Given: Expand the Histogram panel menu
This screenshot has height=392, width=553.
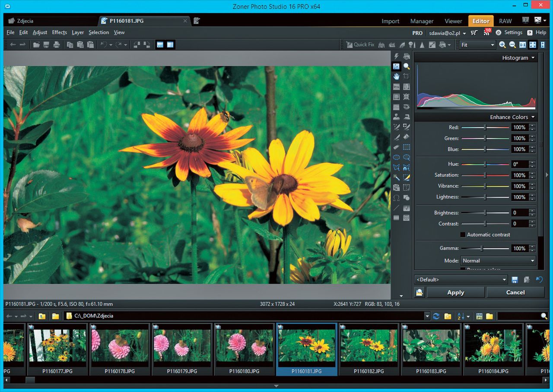Looking at the screenshot, I should (x=533, y=58).
